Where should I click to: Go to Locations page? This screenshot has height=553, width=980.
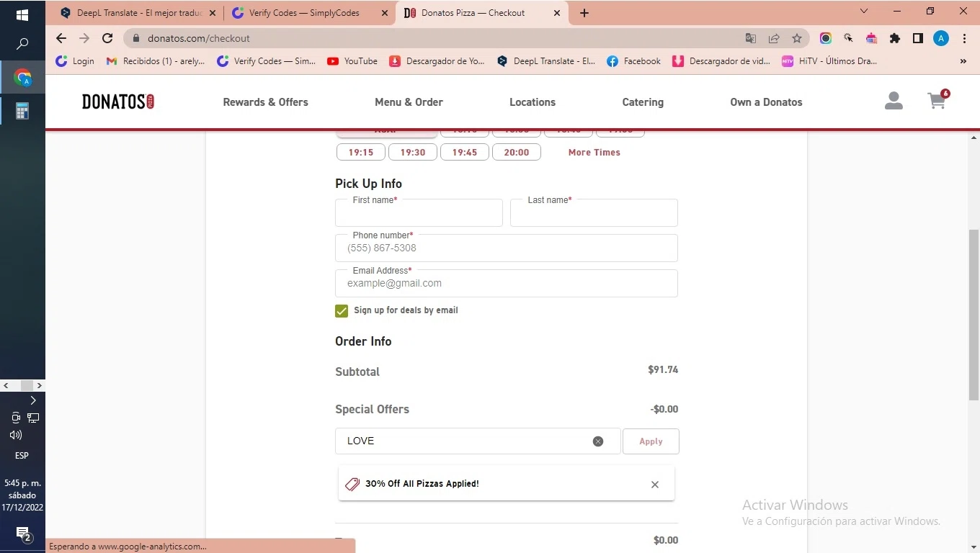(x=533, y=102)
